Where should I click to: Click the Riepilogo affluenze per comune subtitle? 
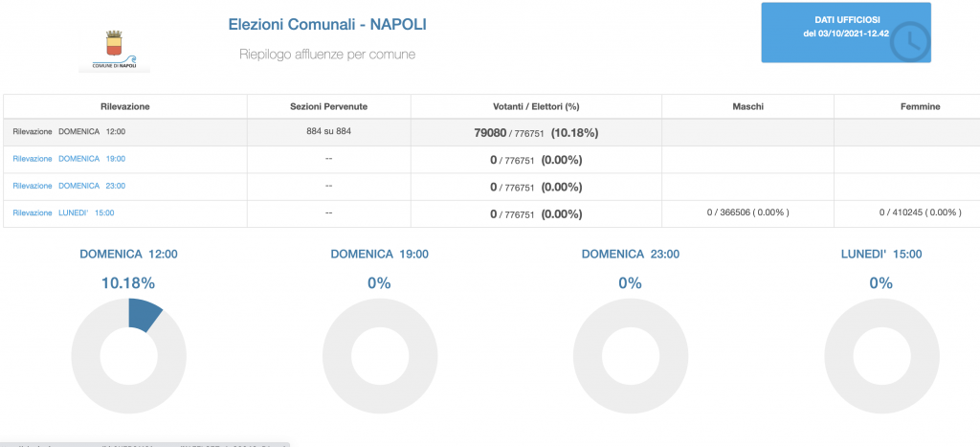coord(327,55)
